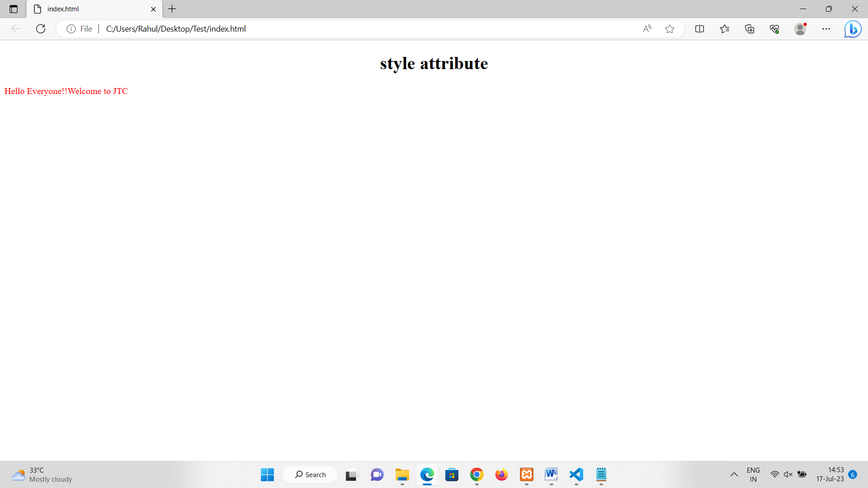
Task: Open the Windows Start menu
Action: (267, 474)
